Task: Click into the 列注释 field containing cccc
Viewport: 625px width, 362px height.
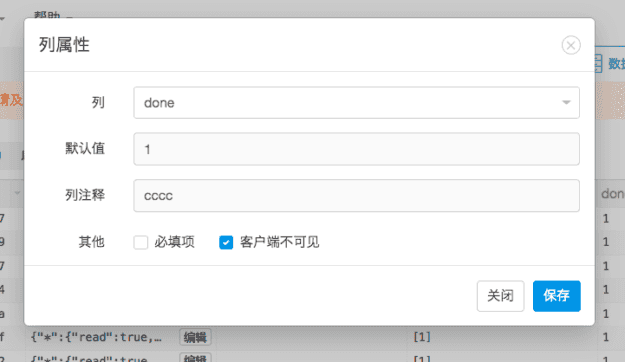Action: 356,196
